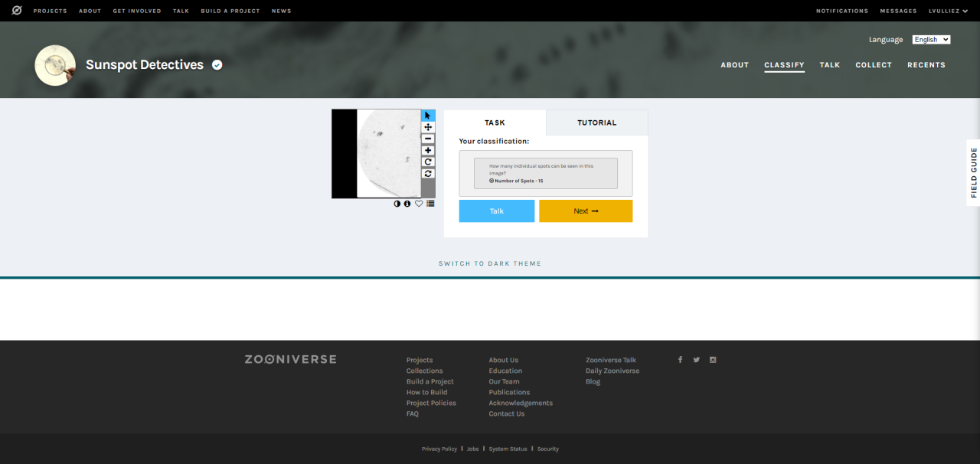Open footer Projects link
This screenshot has width=980, height=464.
coord(420,360)
